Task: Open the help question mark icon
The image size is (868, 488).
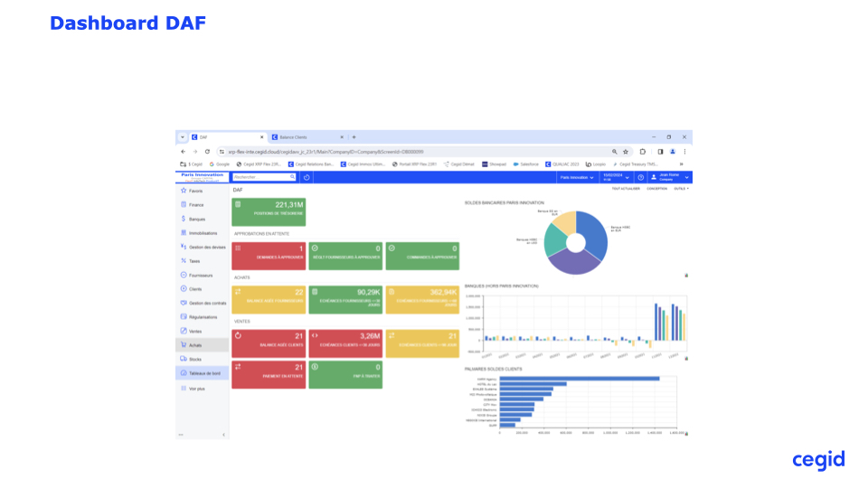Action: click(640, 177)
